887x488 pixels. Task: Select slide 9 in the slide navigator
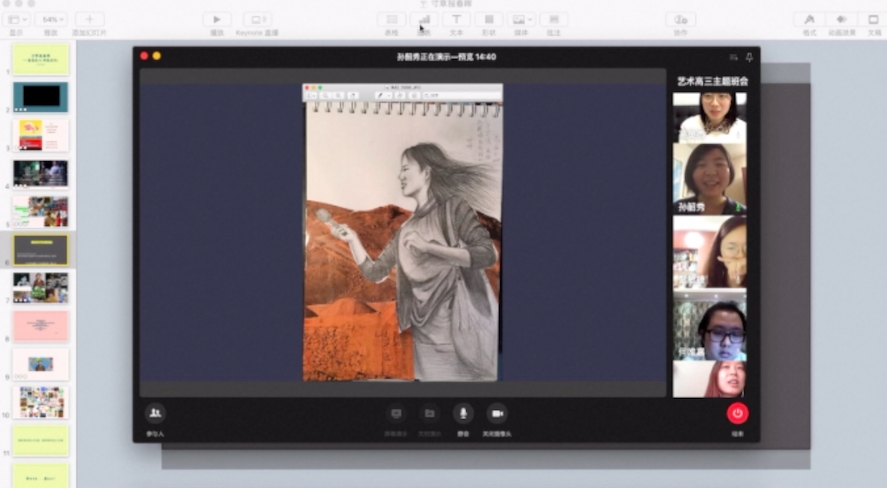click(x=41, y=364)
